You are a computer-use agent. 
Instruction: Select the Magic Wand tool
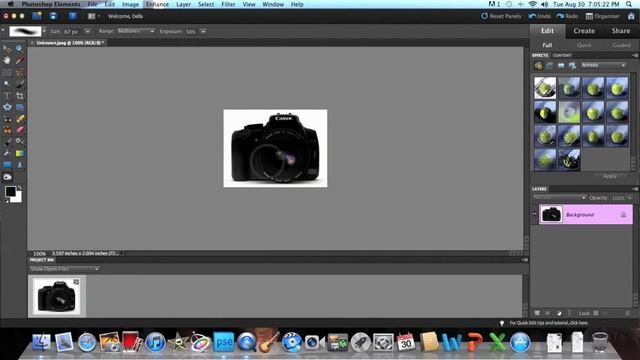click(7, 84)
